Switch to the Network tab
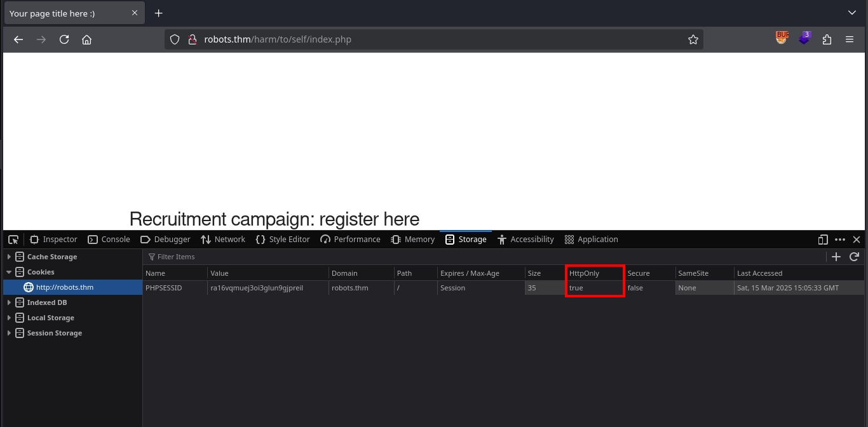Image resolution: width=868 pixels, height=427 pixels. tap(223, 240)
